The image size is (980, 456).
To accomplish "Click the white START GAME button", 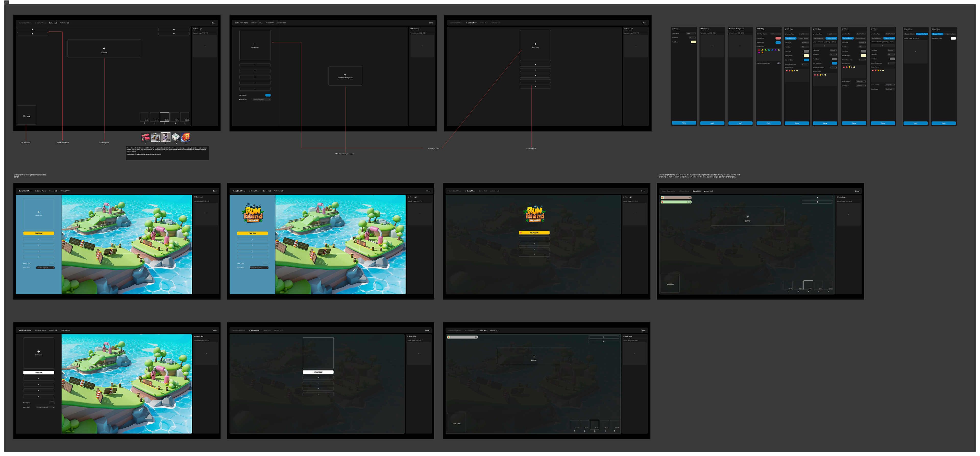I will coord(39,372).
